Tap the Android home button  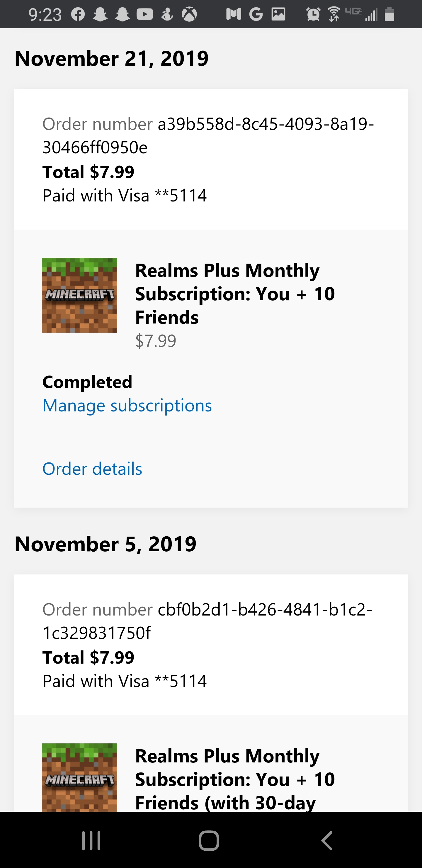209,841
